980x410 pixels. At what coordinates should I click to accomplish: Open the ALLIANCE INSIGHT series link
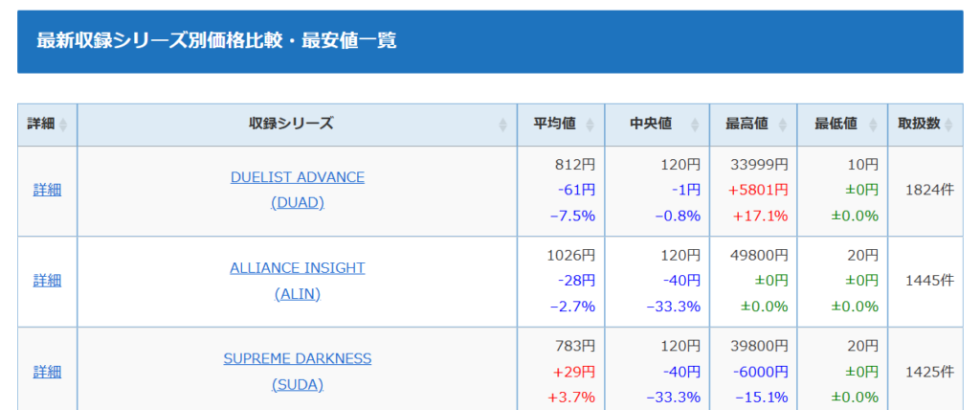pyautogui.click(x=298, y=268)
